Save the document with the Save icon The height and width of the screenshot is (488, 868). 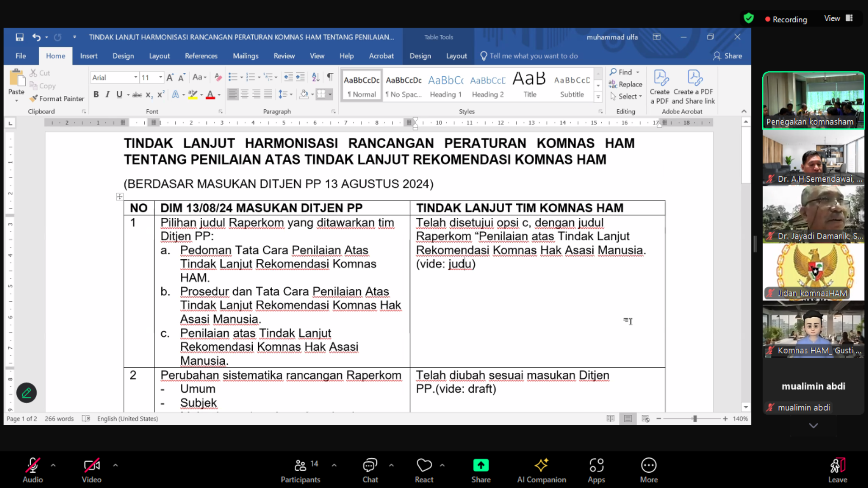click(x=19, y=37)
